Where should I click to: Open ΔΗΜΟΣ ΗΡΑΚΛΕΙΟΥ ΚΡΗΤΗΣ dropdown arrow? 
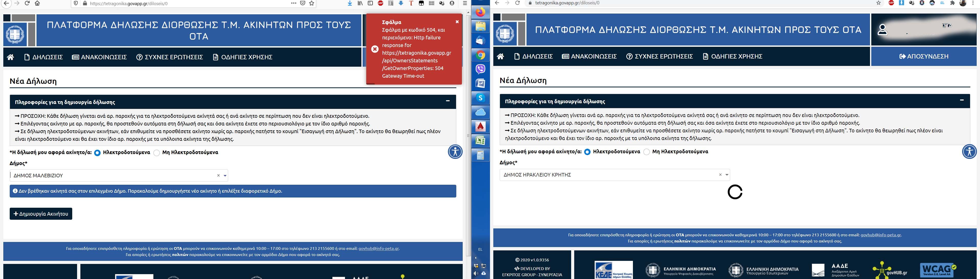tap(727, 175)
